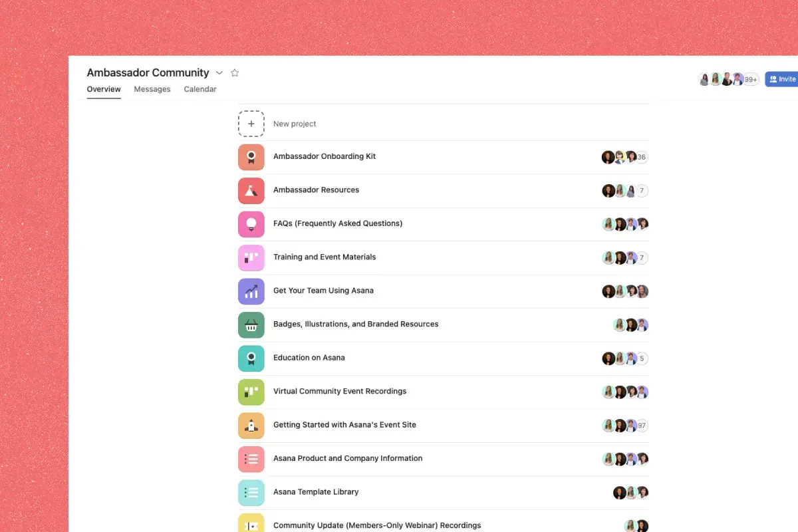Screen dimensions: 798x532
Task: Switch to the Messages tab
Action: click(x=152, y=88)
